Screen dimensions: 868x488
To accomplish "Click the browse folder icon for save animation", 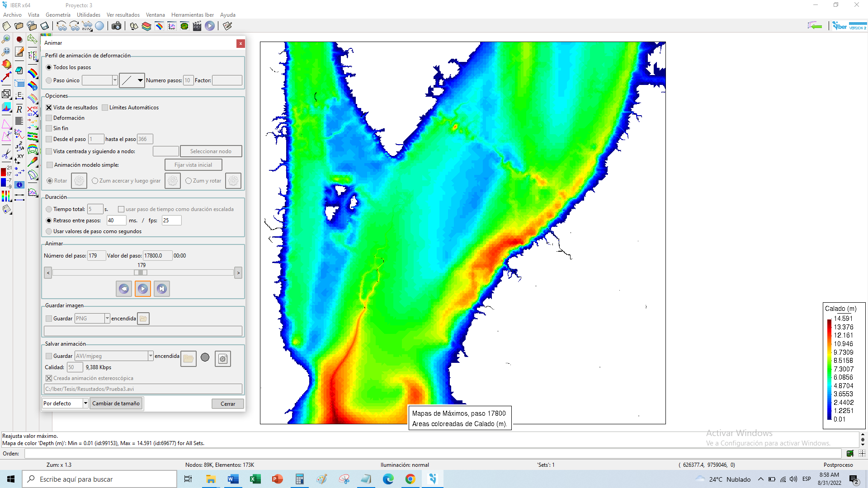I will (189, 358).
